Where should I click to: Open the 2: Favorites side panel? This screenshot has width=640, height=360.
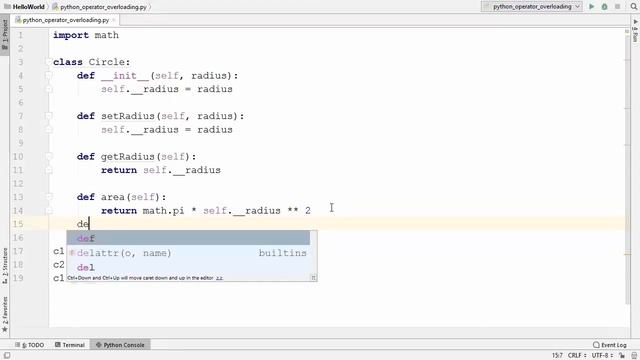[x=5, y=314]
